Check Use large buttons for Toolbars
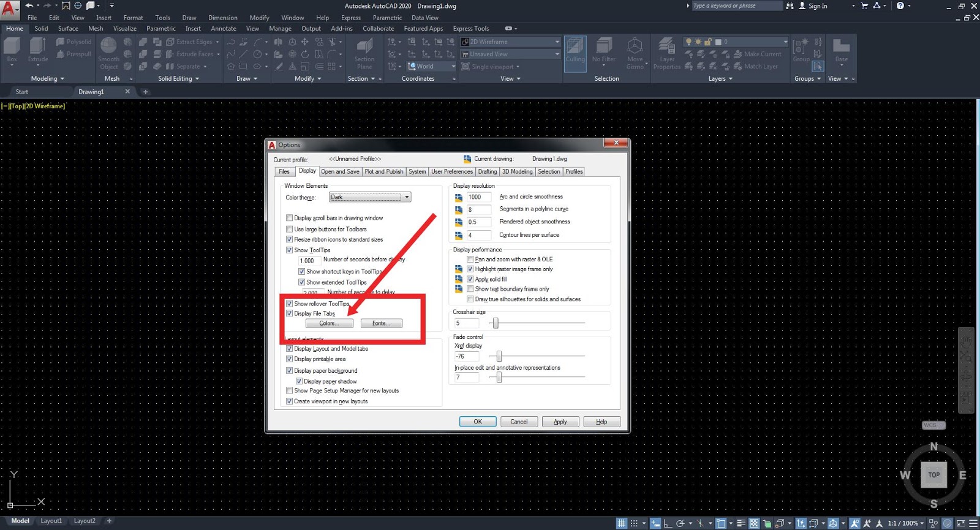This screenshot has height=530, width=980. point(290,229)
